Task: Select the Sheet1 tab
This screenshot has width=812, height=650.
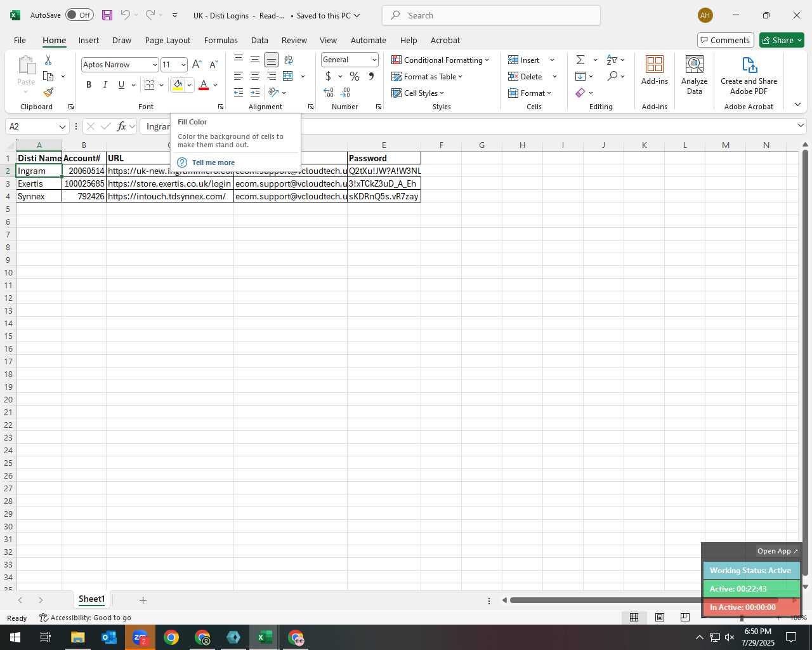Action: (x=91, y=599)
